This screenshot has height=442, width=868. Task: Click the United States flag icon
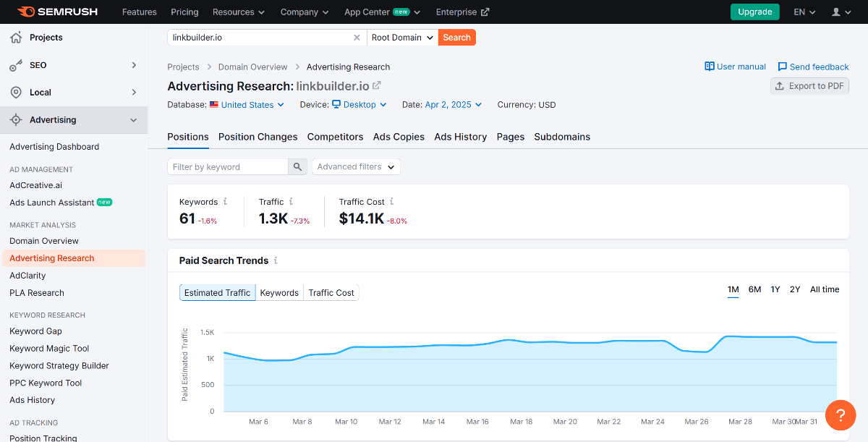[214, 105]
